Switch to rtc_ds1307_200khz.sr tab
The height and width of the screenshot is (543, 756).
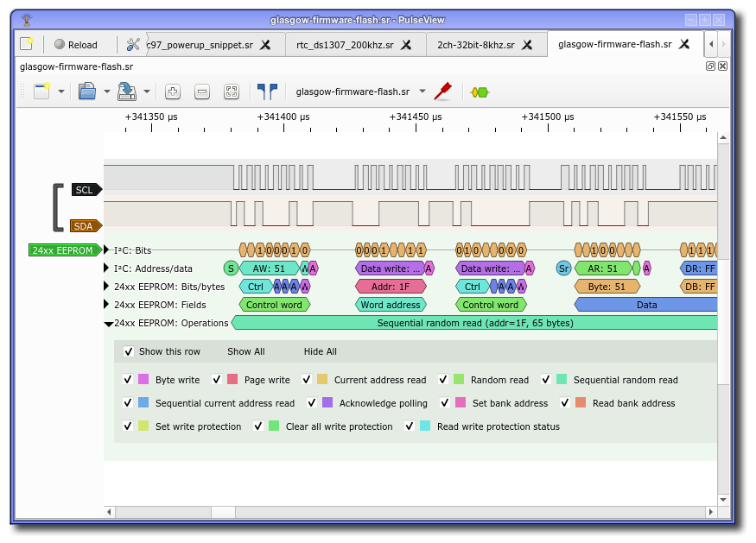[x=345, y=45]
